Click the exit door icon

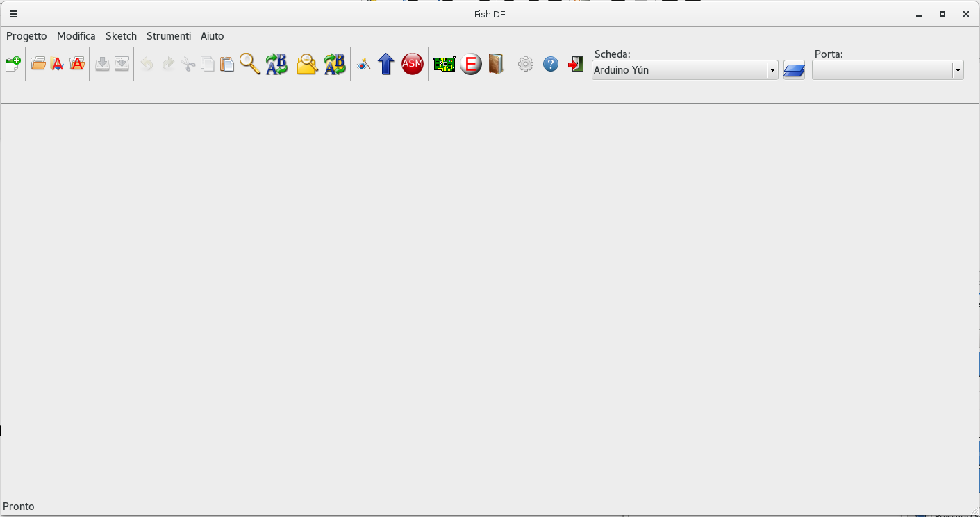pos(576,64)
